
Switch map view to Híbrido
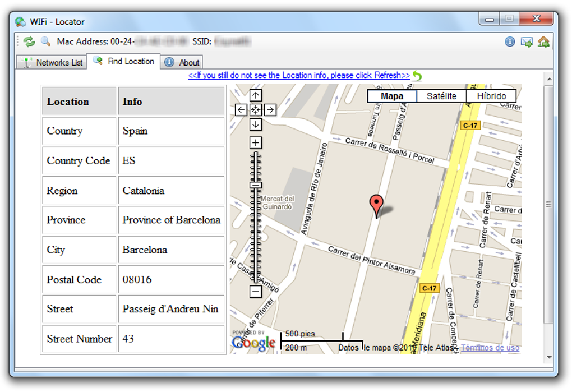491,96
